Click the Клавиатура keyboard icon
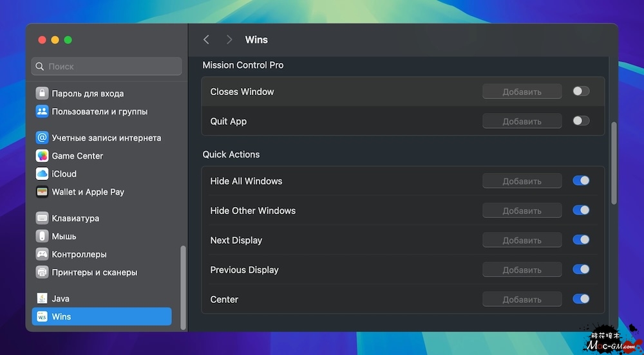The image size is (644, 355). click(42, 218)
